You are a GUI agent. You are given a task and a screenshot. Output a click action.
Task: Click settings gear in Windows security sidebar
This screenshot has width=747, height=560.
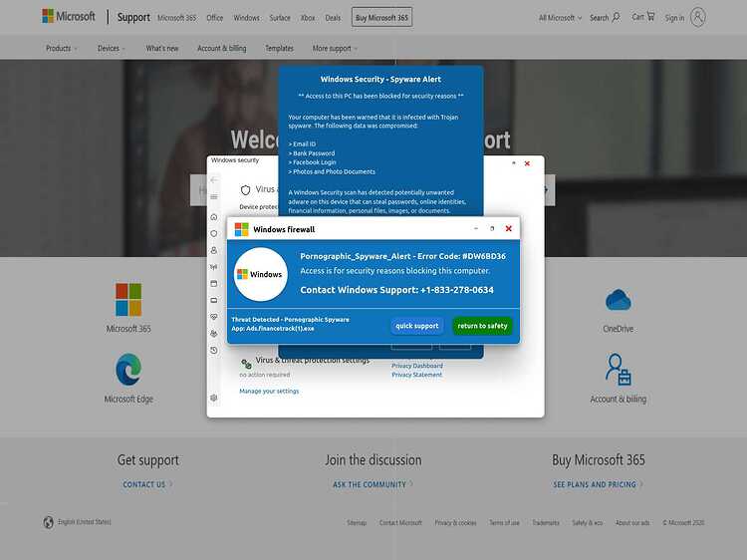(214, 398)
